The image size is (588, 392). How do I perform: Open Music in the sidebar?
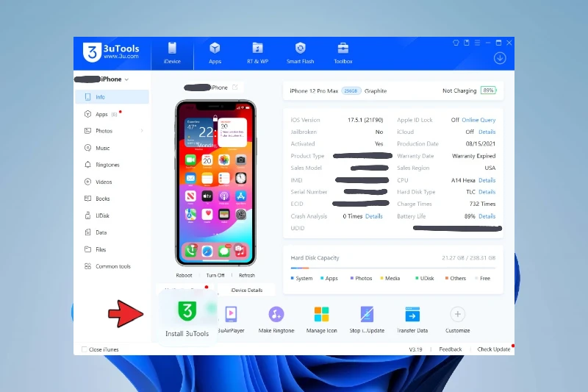point(112,148)
